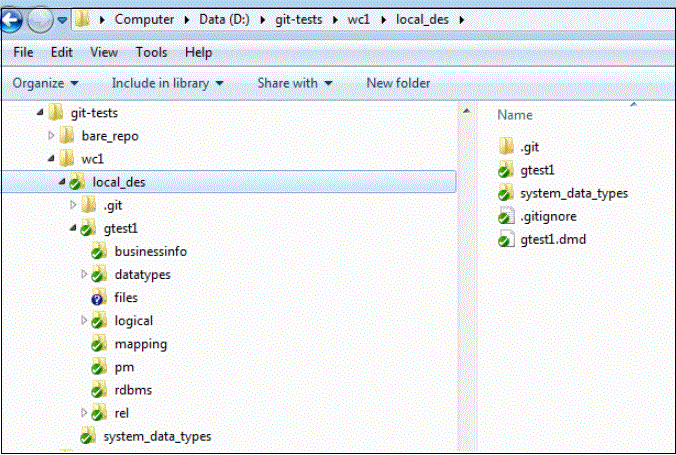Select gtest1.dmd file name
The width and height of the screenshot is (676, 455).
[553, 239]
